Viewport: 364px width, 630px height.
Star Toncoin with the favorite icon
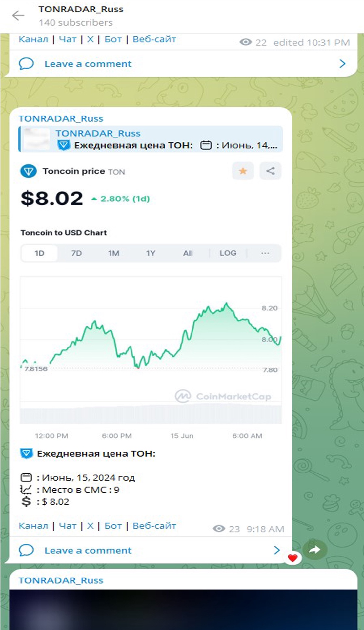(x=243, y=171)
